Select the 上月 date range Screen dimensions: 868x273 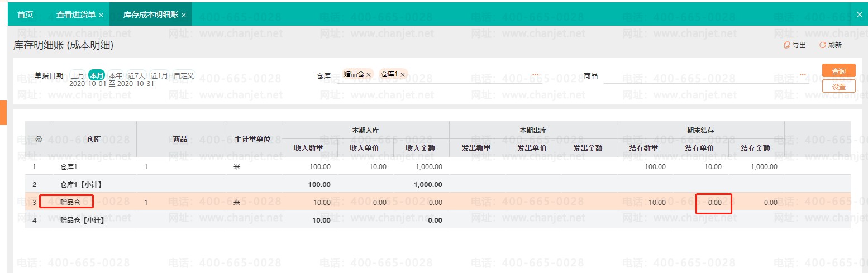tap(78, 75)
